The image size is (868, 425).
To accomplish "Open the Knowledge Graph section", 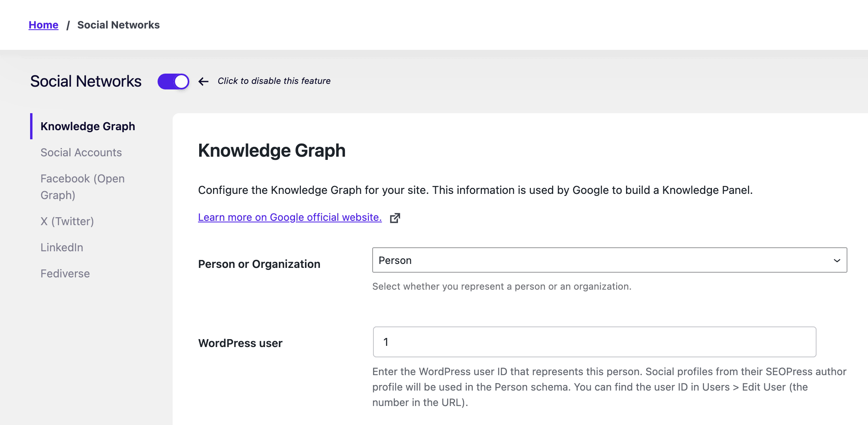I will click(x=88, y=126).
